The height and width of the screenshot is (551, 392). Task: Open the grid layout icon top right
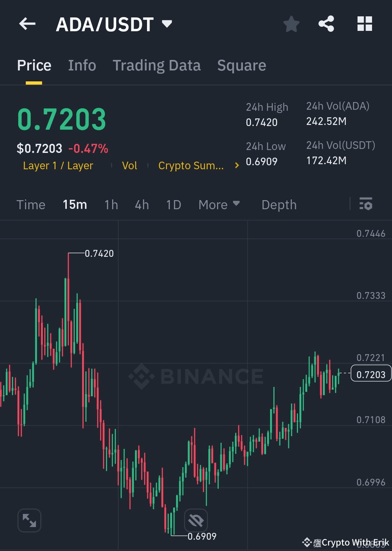[x=364, y=24]
